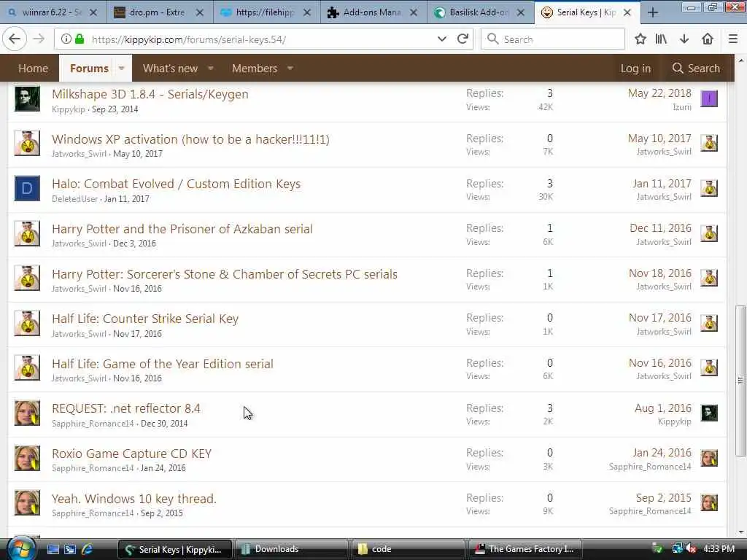This screenshot has height=560, width=747.
Task: Expand the Forums nav dropdown arrow
Action: tap(122, 68)
